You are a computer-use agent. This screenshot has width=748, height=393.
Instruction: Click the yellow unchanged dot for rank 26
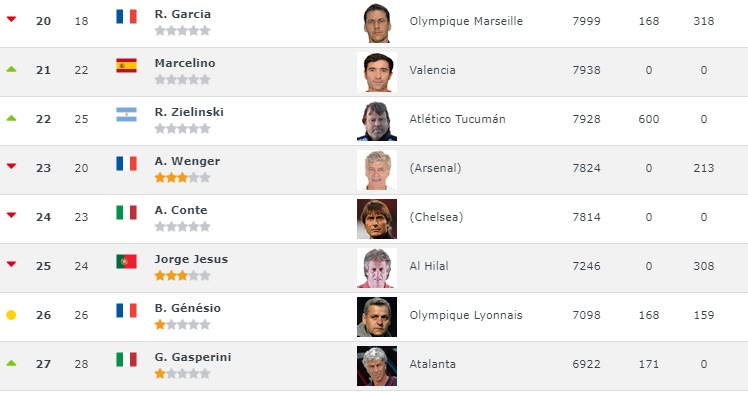[x=11, y=315]
